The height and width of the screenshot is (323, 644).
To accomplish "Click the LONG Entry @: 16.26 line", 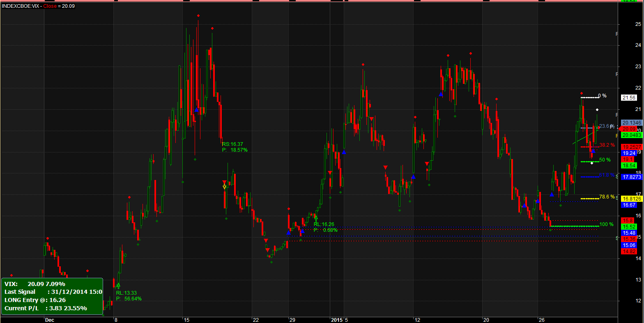I will 35,300.
